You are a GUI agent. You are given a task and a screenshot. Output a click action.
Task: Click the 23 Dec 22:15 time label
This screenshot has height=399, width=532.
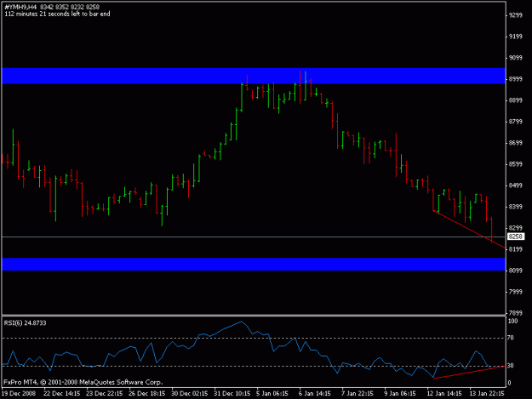point(104,394)
